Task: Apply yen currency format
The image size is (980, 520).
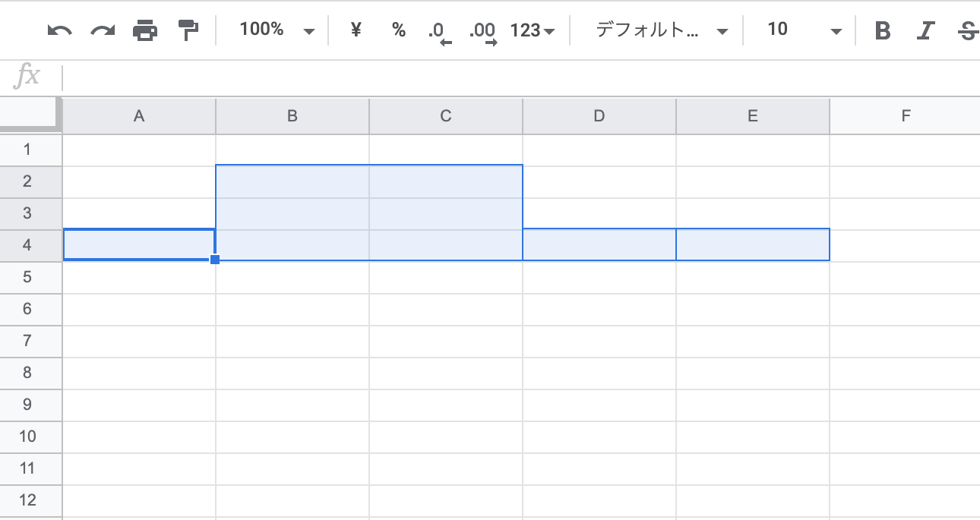Action: point(356,30)
